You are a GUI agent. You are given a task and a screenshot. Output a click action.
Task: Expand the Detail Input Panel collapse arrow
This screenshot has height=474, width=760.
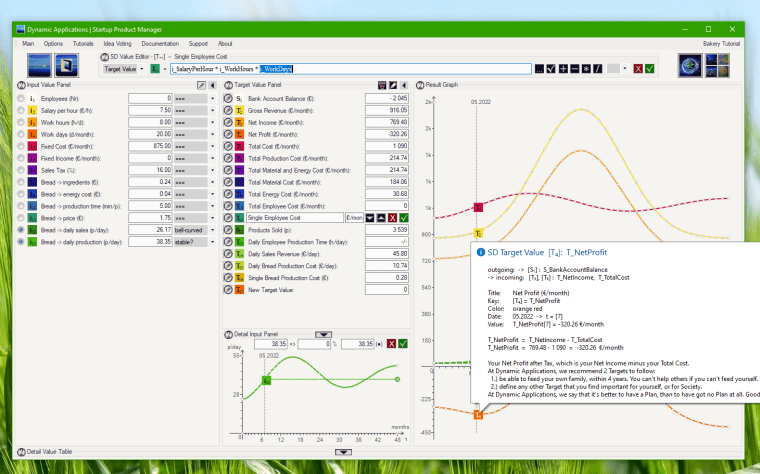click(323, 333)
